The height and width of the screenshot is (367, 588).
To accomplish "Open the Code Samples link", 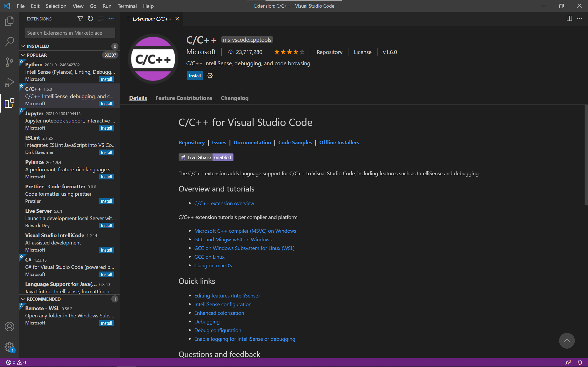I will (295, 142).
